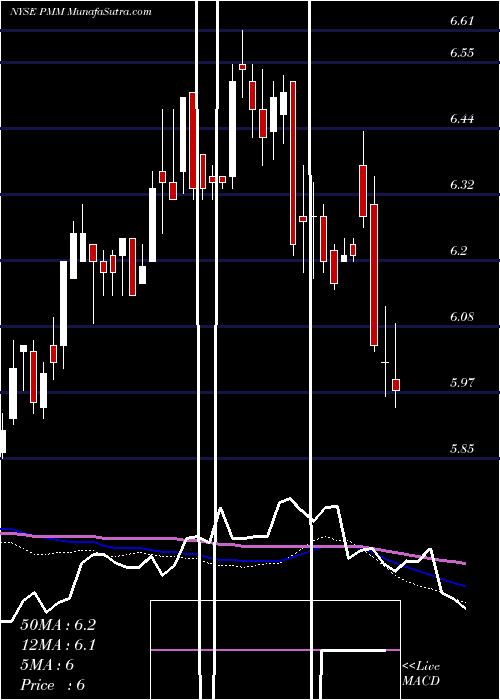
Task: Select the 5.85 price axis label
Action: point(462,448)
